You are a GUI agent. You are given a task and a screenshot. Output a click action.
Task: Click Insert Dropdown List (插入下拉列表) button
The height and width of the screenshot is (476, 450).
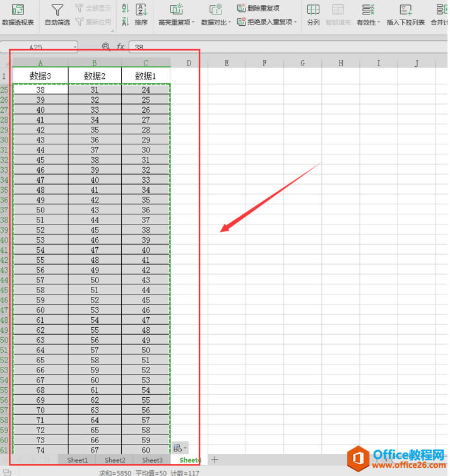click(x=405, y=15)
